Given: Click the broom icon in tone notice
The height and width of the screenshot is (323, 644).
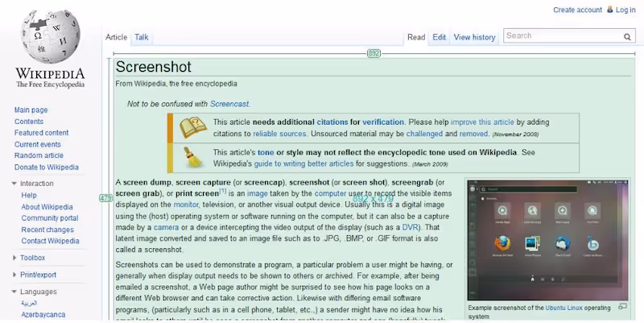Looking at the screenshot, I should [x=193, y=157].
